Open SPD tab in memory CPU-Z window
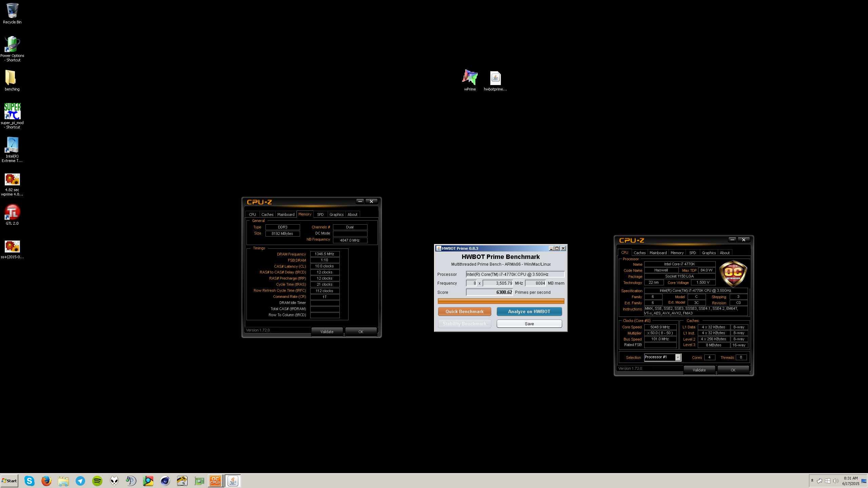The width and height of the screenshot is (868, 488). point(320,215)
